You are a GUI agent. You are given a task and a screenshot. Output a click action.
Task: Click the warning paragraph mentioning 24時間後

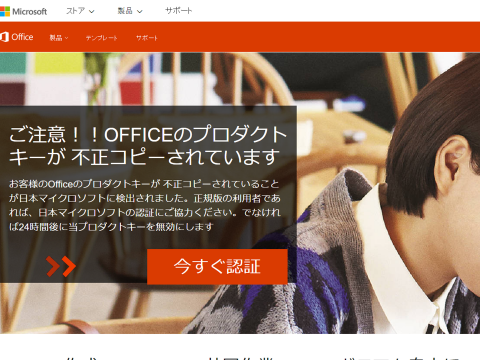click(x=145, y=205)
